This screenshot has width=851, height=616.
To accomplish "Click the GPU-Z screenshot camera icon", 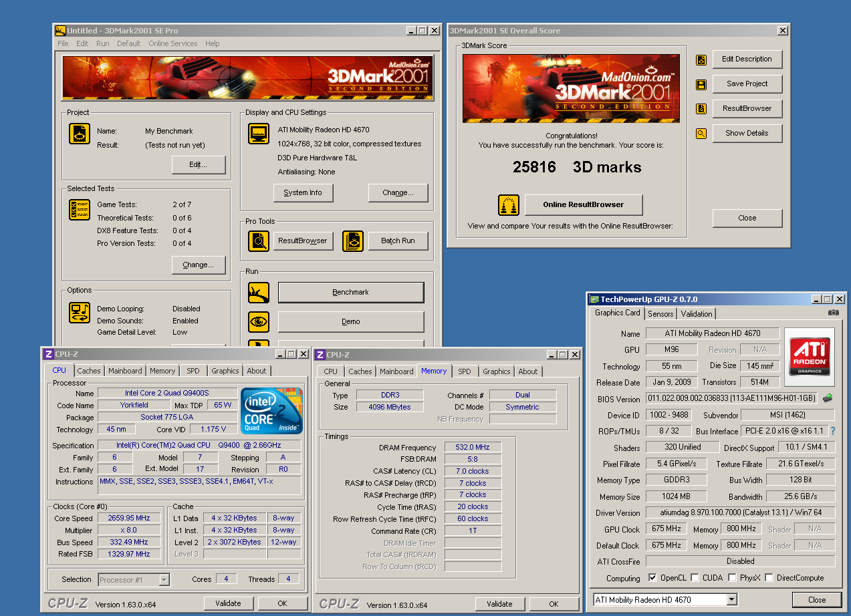I will coord(834,312).
